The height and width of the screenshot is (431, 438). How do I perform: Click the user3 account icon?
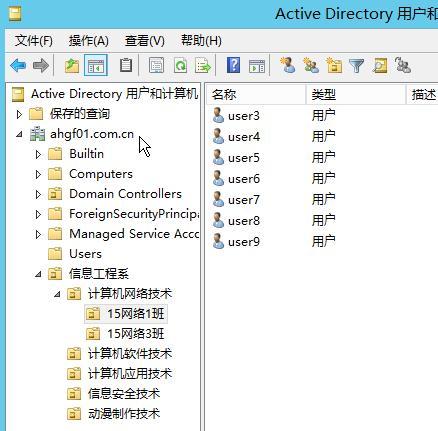[x=218, y=115]
